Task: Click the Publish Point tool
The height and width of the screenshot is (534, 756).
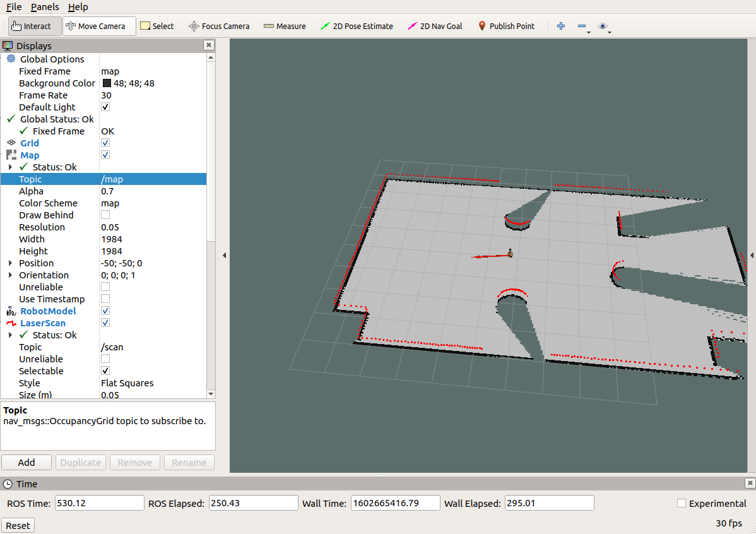Action: [506, 27]
